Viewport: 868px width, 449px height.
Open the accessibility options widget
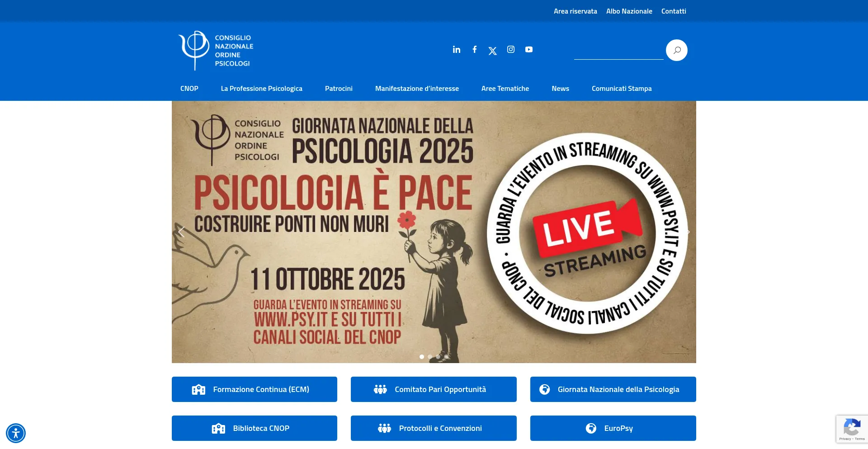coord(16,433)
